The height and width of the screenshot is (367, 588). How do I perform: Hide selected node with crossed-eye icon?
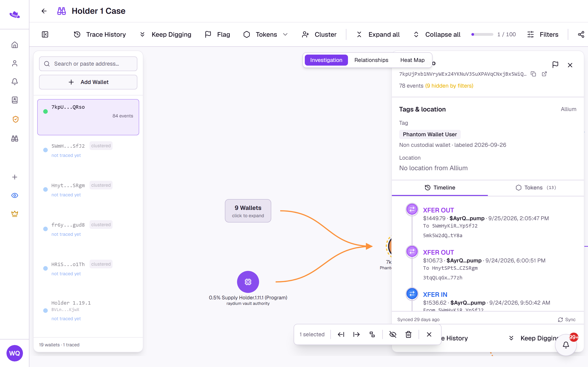393,334
